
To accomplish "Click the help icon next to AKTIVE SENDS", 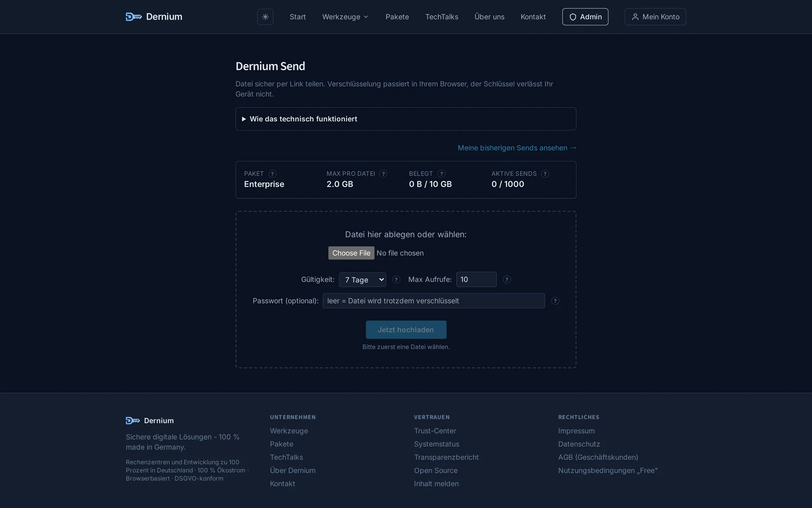I will pos(545,174).
